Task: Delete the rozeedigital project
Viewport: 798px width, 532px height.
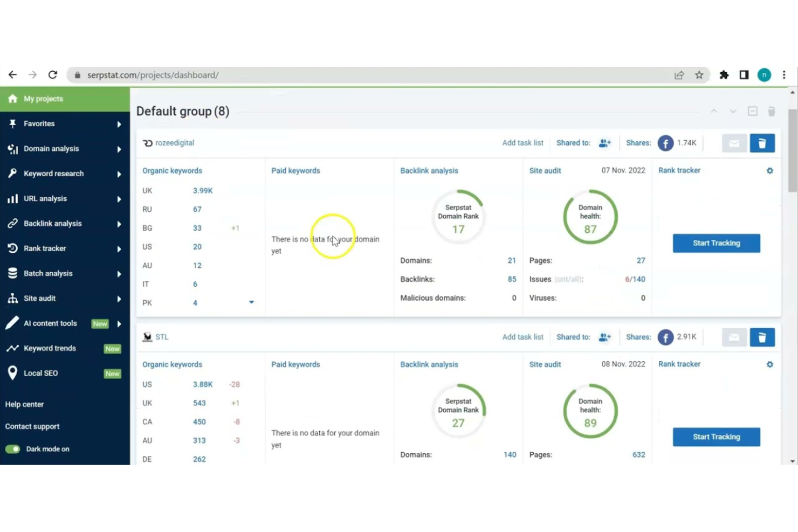Action: click(x=762, y=143)
